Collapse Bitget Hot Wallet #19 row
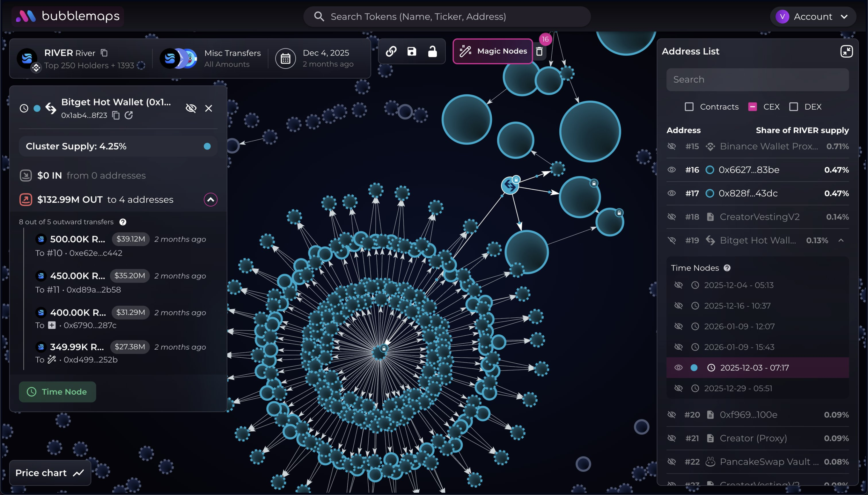 tap(841, 240)
